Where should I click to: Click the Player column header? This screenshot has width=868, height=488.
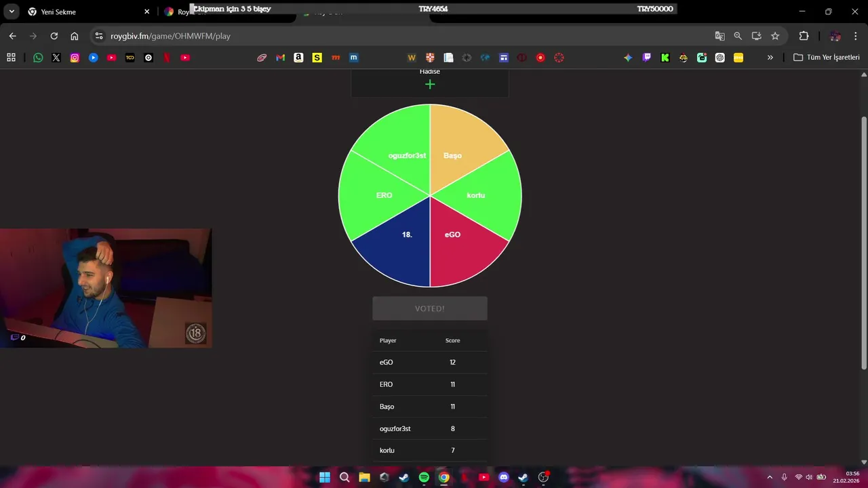click(388, 340)
